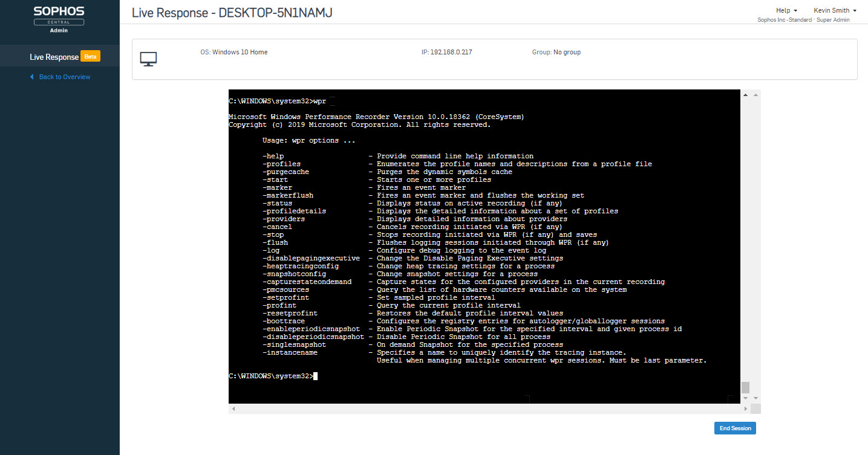Click horizontal scrollbar right arrow under terminal

[745, 409]
